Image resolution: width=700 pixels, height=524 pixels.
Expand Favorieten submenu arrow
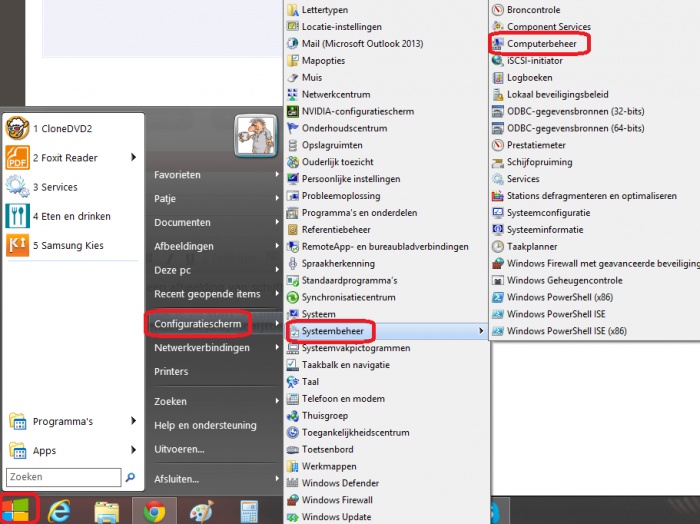tap(277, 174)
